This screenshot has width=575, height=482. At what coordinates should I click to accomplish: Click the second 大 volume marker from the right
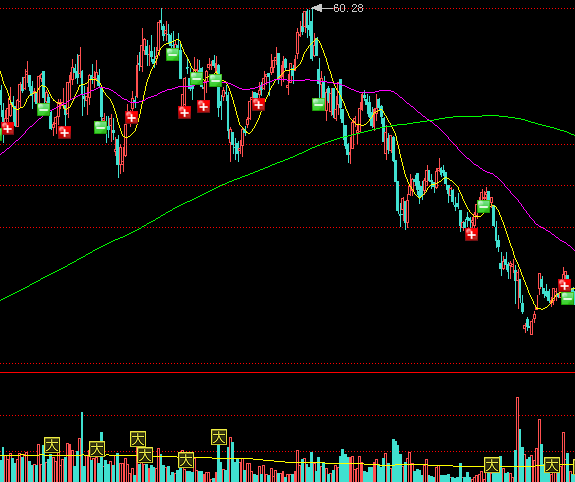click(492, 465)
